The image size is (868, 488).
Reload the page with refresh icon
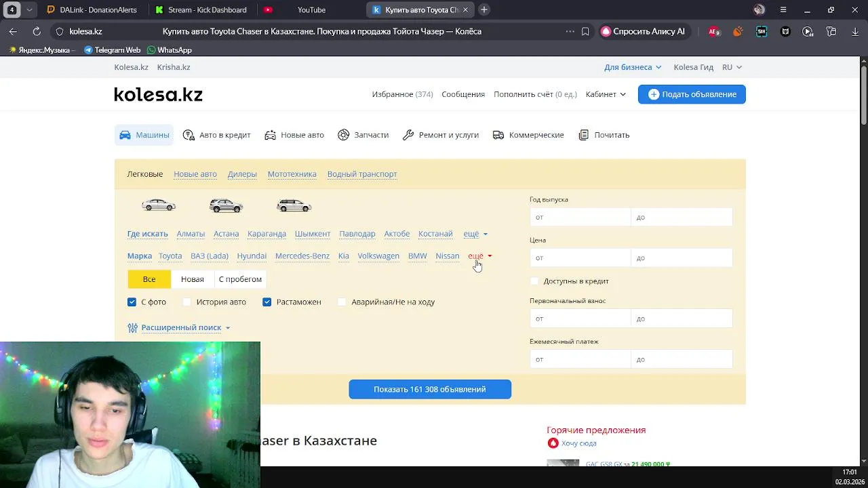(37, 31)
